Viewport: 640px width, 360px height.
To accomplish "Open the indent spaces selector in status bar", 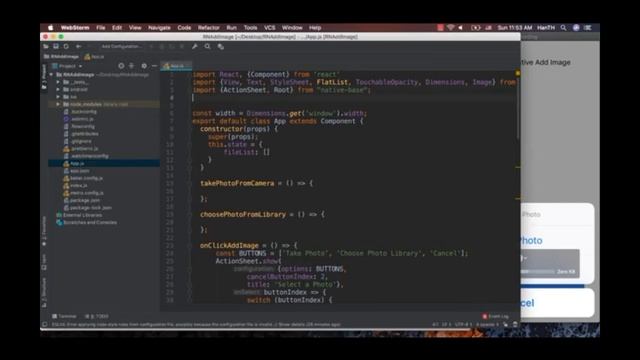I will tap(487, 324).
